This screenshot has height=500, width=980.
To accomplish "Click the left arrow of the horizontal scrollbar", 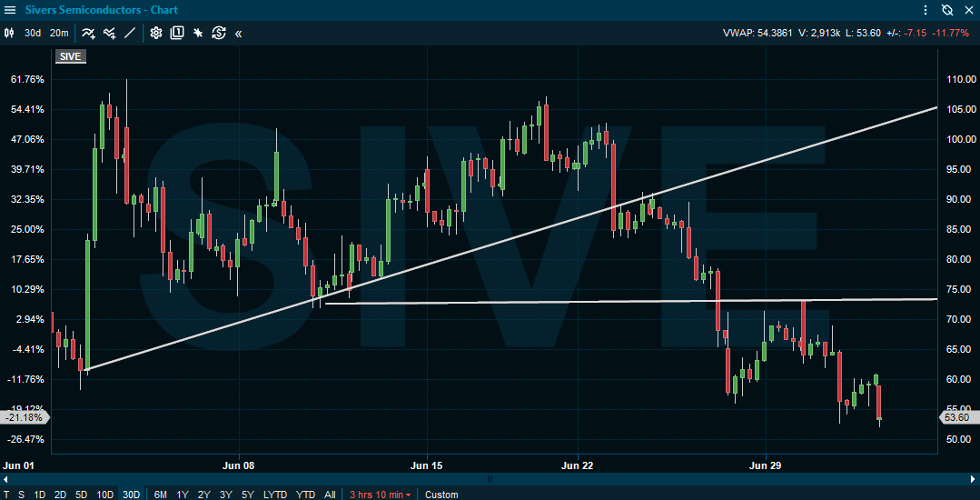I will [x=5, y=479].
